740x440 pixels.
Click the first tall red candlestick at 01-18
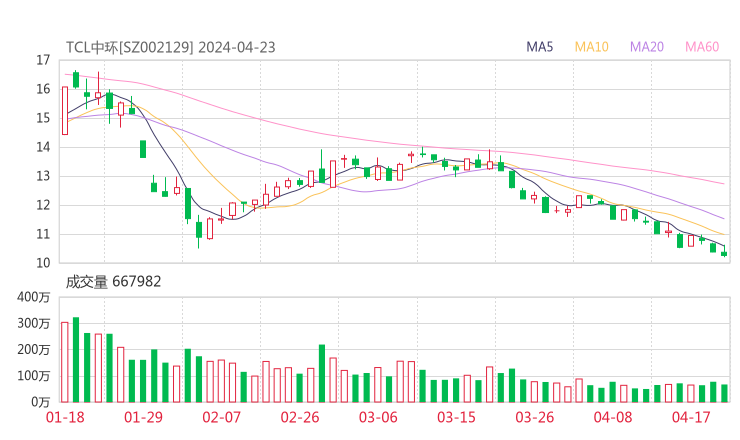[x=65, y=110]
